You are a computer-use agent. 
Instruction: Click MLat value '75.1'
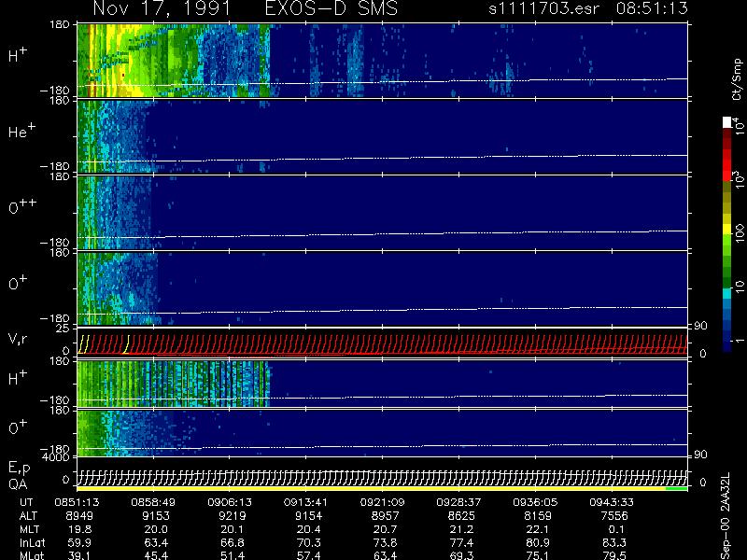[x=538, y=555]
